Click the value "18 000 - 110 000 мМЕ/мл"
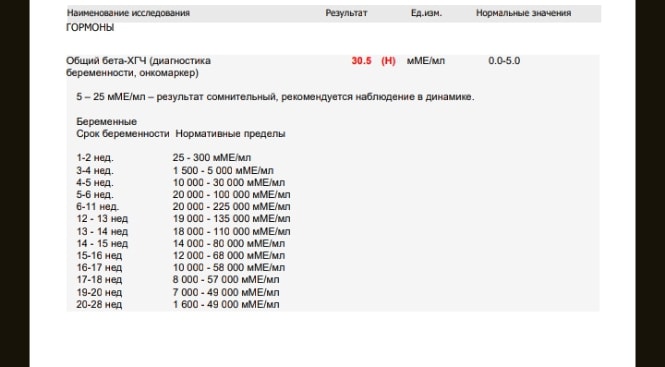Image resolution: width=665 pixels, height=367 pixels. [232, 231]
